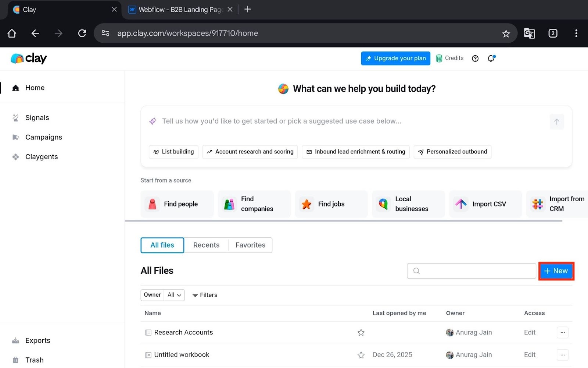Click the New button
Image resolution: width=588 pixels, height=368 pixels.
tap(556, 271)
